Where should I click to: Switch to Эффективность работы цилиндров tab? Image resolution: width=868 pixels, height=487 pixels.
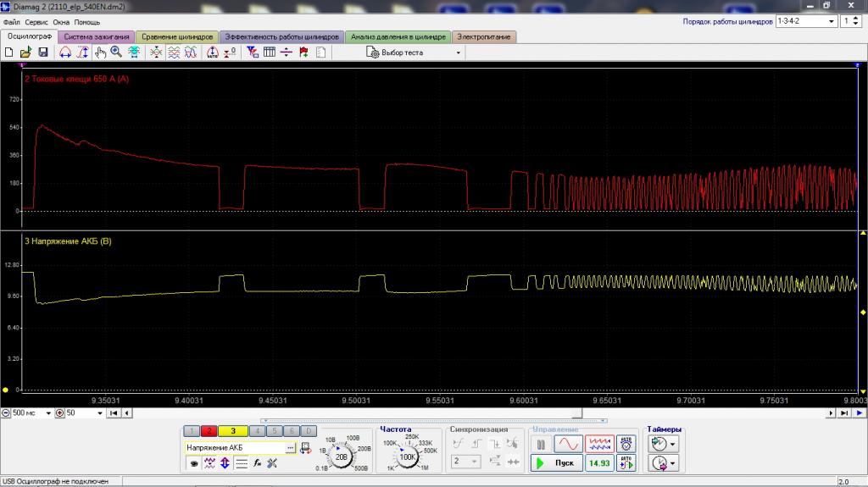coord(281,36)
